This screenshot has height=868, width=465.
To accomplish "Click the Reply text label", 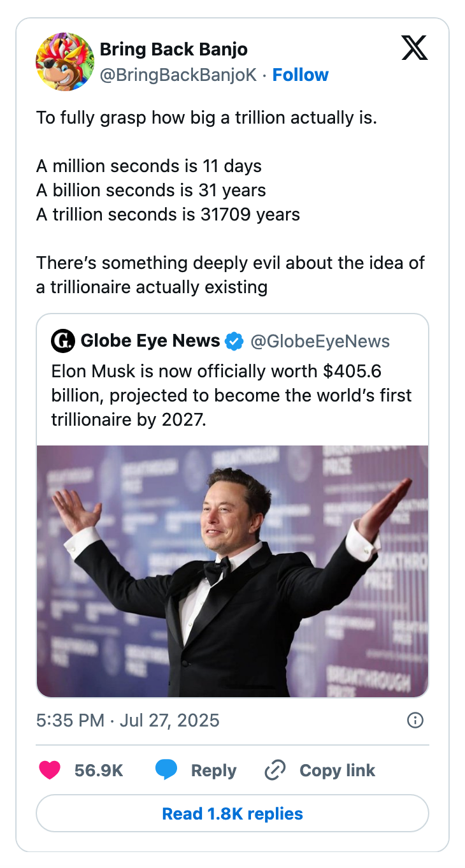I will pyautogui.click(x=213, y=770).
